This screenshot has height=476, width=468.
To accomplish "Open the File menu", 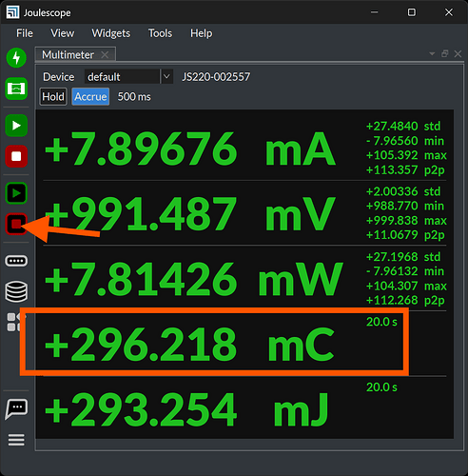I will coord(25,33).
